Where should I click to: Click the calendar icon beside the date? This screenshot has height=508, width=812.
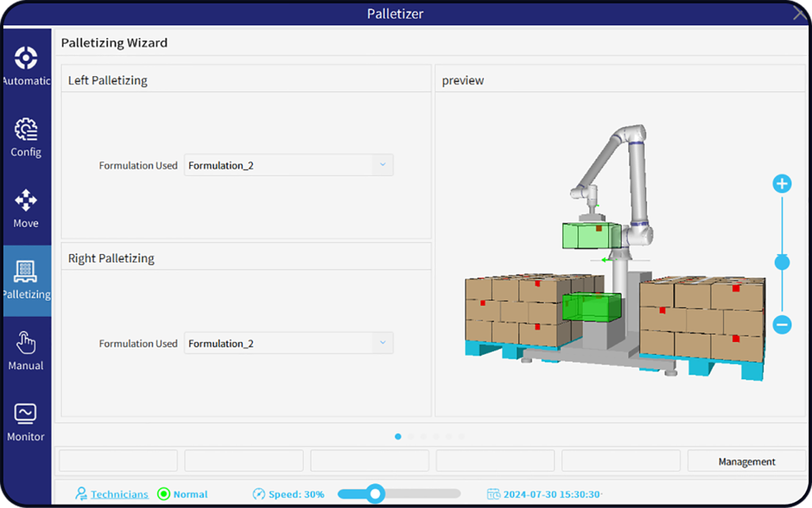coord(493,495)
